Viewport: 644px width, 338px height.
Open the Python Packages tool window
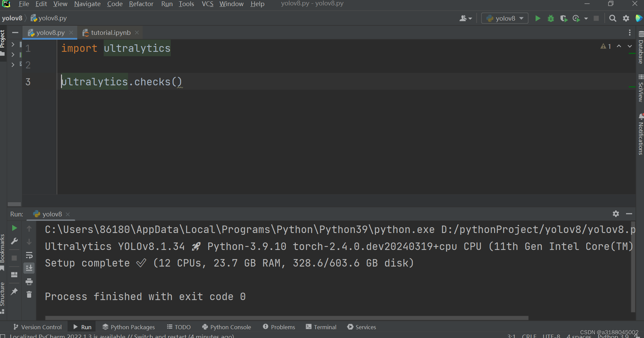pos(129,327)
